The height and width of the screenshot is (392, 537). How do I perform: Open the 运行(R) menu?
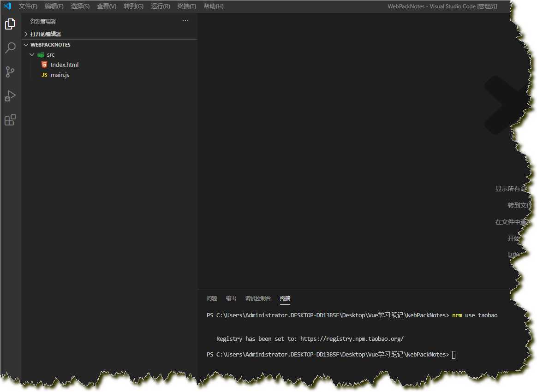click(x=160, y=6)
